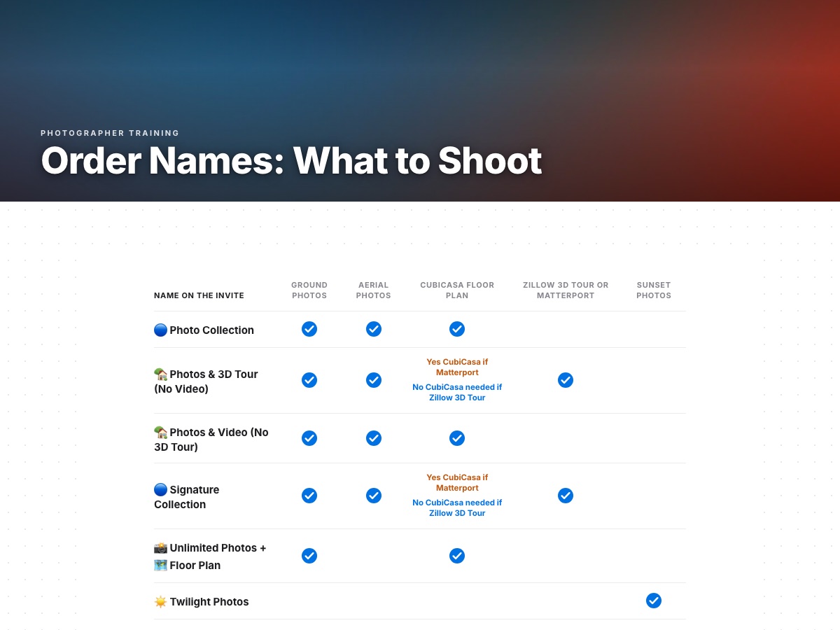Click 'Photos & Video (No 3D Tour)' row name

pyautogui.click(x=211, y=440)
